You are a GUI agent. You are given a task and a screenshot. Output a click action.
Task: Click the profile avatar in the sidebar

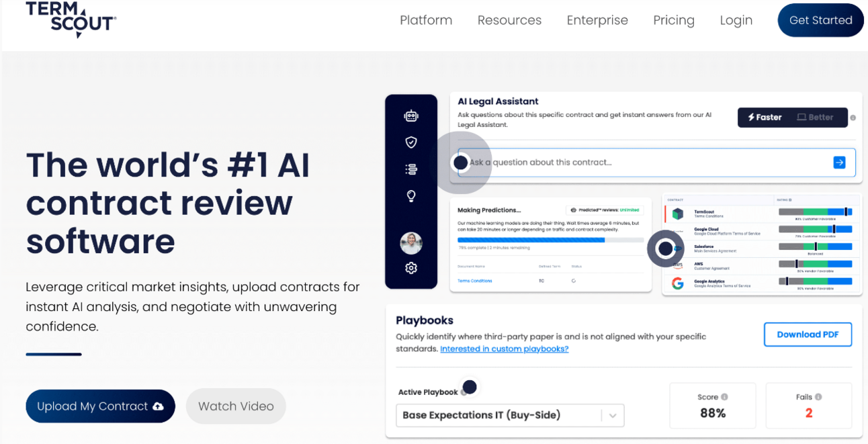point(411,243)
